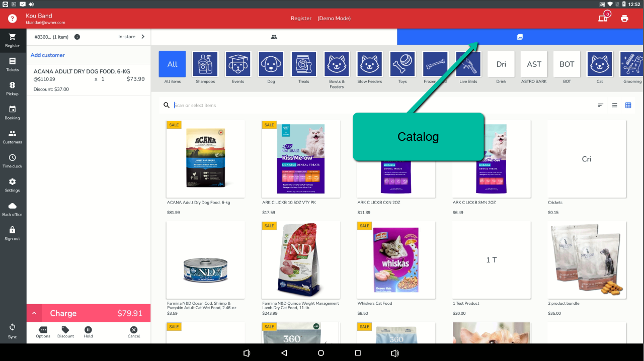
Task: Select the Whiskers Cat Food product thumbnail
Action: [x=396, y=259]
